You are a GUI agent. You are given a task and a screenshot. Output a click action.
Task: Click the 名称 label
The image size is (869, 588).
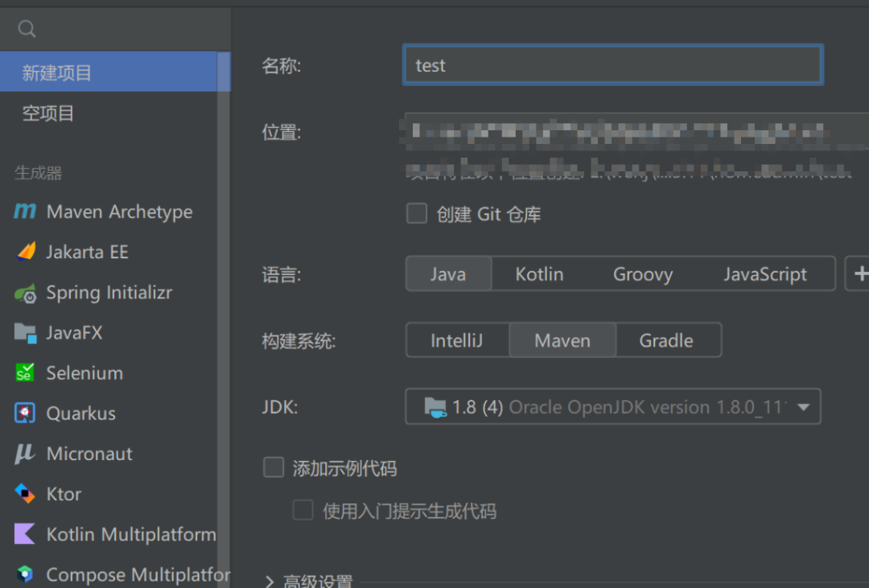pos(282,65)
